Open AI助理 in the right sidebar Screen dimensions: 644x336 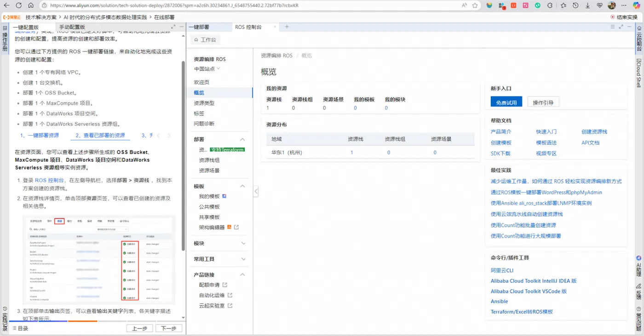pyautogui.click(x=639, y=266)
